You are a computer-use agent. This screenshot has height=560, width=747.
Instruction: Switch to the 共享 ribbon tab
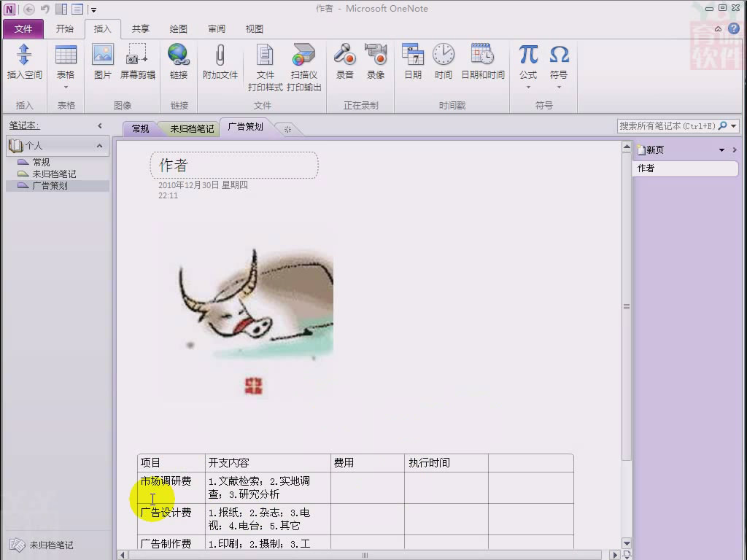[141, 29]
